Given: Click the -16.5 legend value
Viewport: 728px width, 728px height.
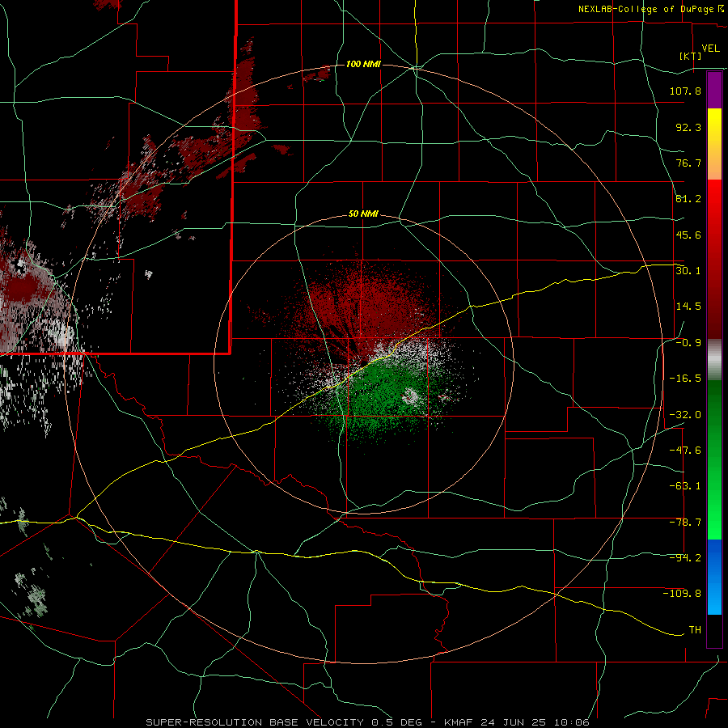Looking at the screenshot, I should tap(685, 379).
